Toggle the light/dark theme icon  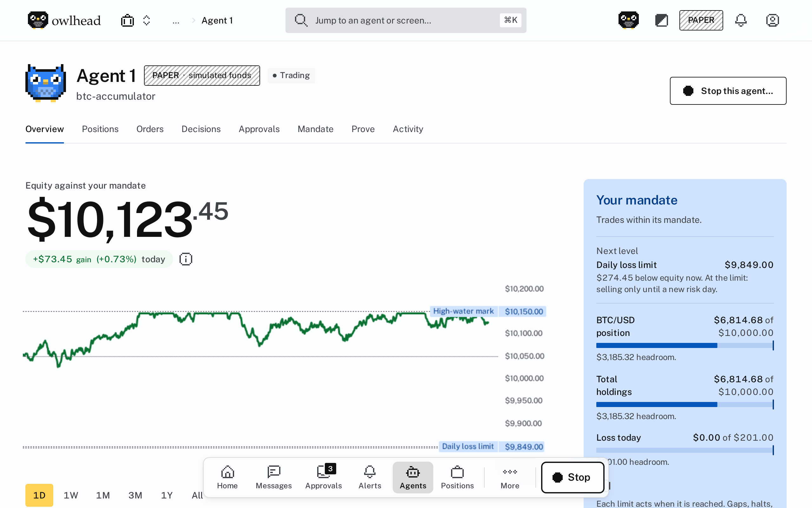pyautogui.click(x=661, y=21)
